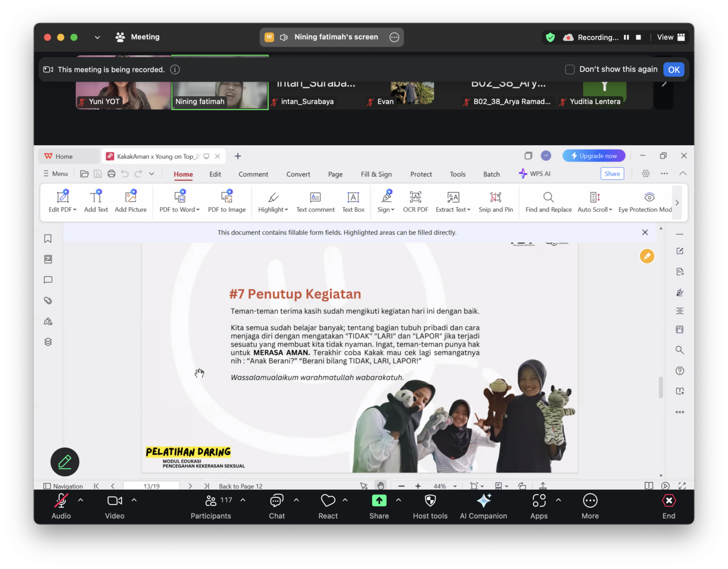Select the Add Text tool
The image size is (728, 569).
click(x=96, y=201)
